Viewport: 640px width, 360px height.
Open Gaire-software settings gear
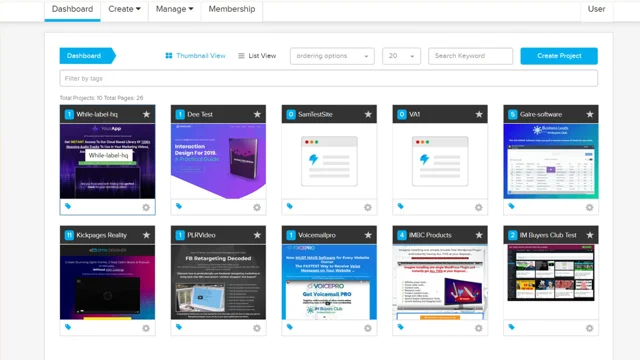click(x=589, y=207)
